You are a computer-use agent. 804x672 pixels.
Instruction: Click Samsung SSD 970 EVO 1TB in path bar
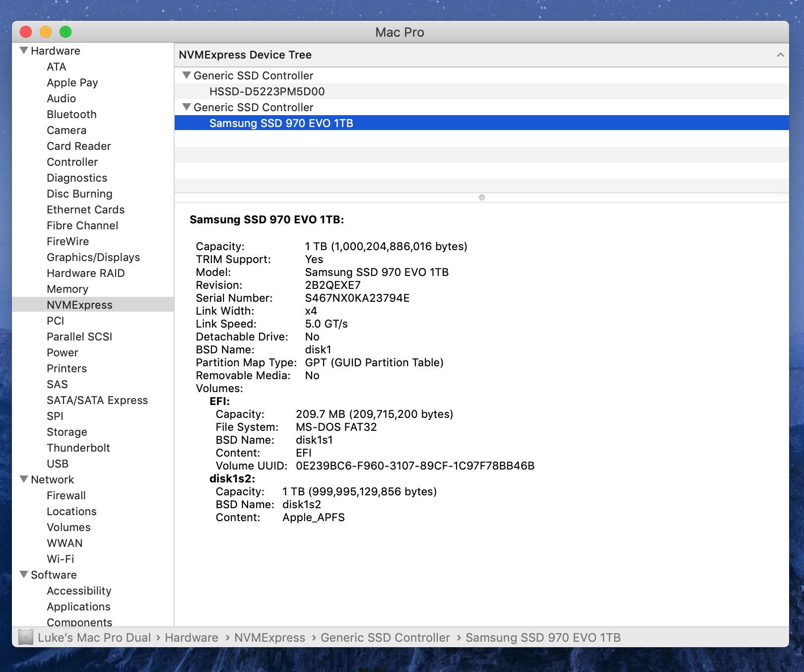click(543, 637)
